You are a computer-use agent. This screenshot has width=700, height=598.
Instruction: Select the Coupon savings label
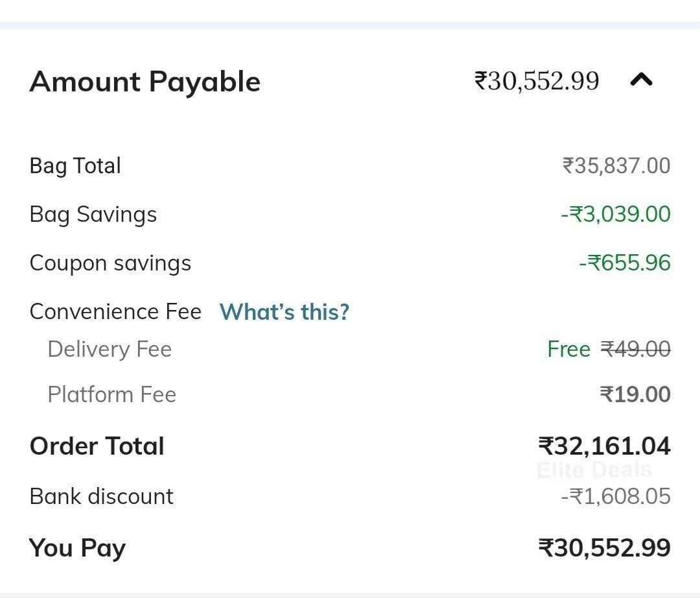click(x=110, y=263)
